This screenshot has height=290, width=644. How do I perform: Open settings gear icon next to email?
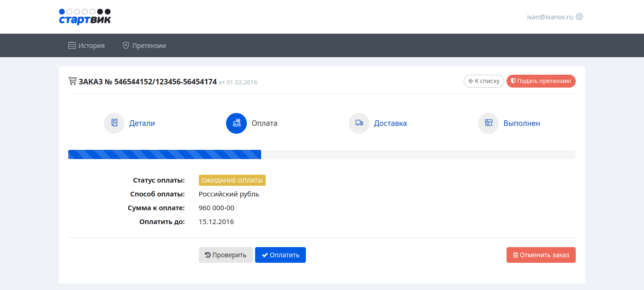pos(579,17)
